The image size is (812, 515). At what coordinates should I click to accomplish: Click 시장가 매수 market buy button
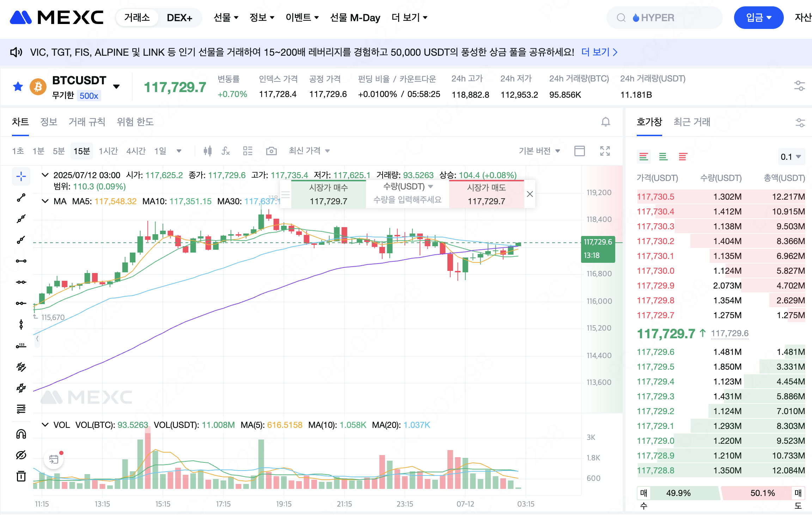[x=329, y=194]
